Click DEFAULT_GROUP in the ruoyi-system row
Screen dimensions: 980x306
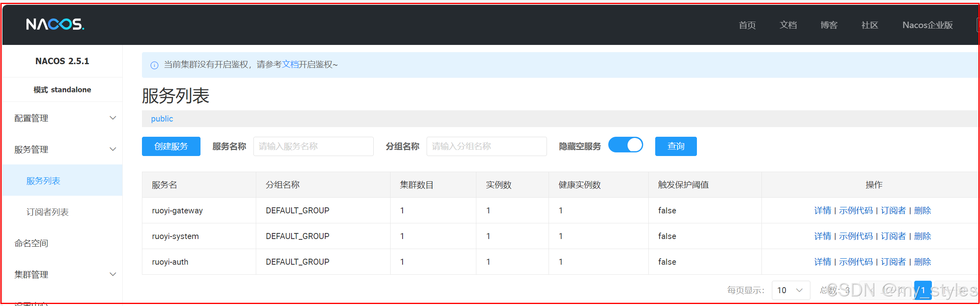click(x=298, y=236)
